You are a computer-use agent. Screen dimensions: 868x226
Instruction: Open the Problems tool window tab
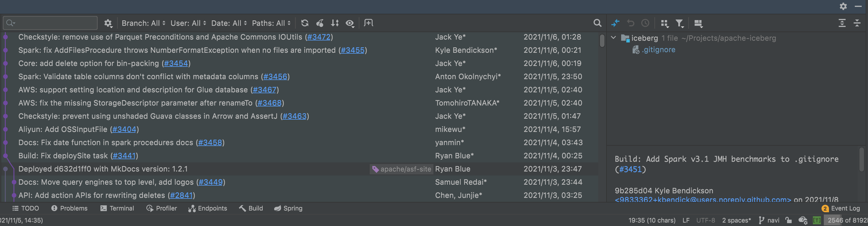coord(69,208)
